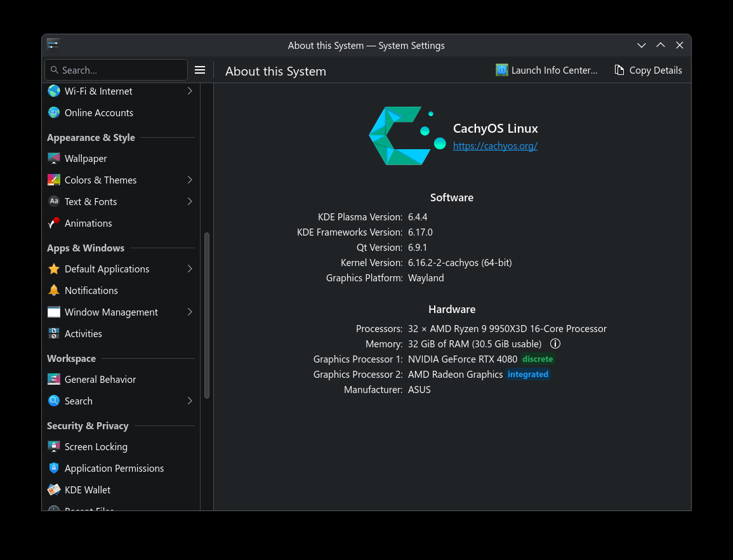This screenshot has height=560, width=733.
Task: Click the discrete GPU badge
Action: click(x=538, y=359)
